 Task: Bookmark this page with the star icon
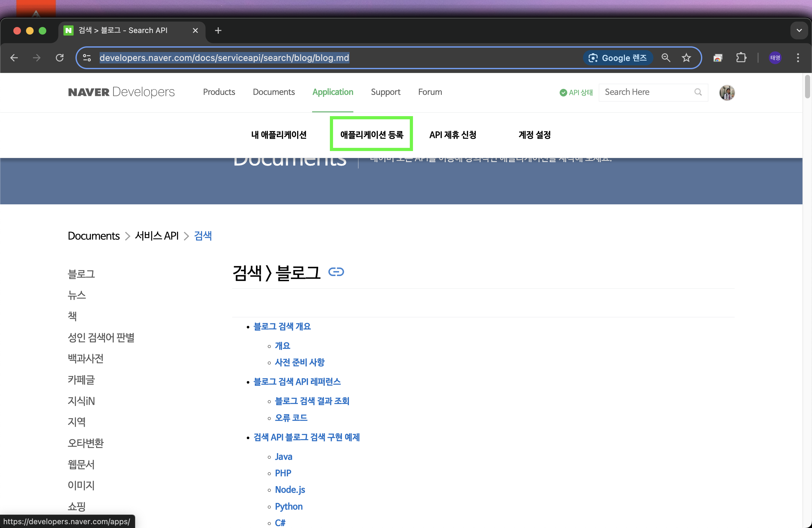click(686, 58)
